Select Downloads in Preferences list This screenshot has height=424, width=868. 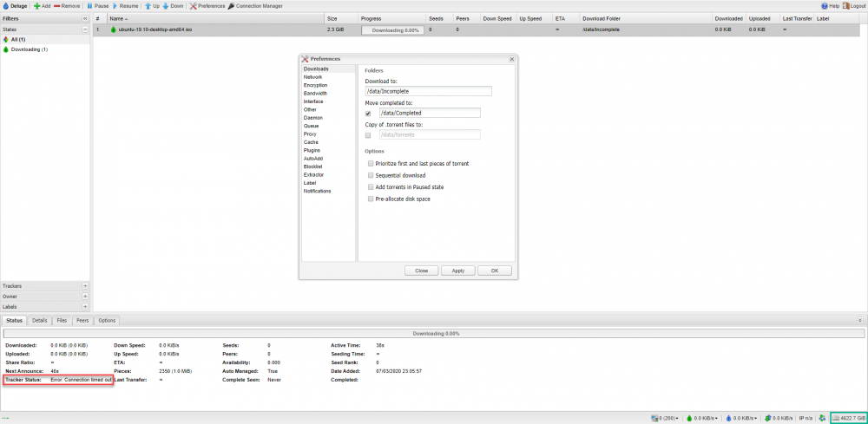click(329, 69)
